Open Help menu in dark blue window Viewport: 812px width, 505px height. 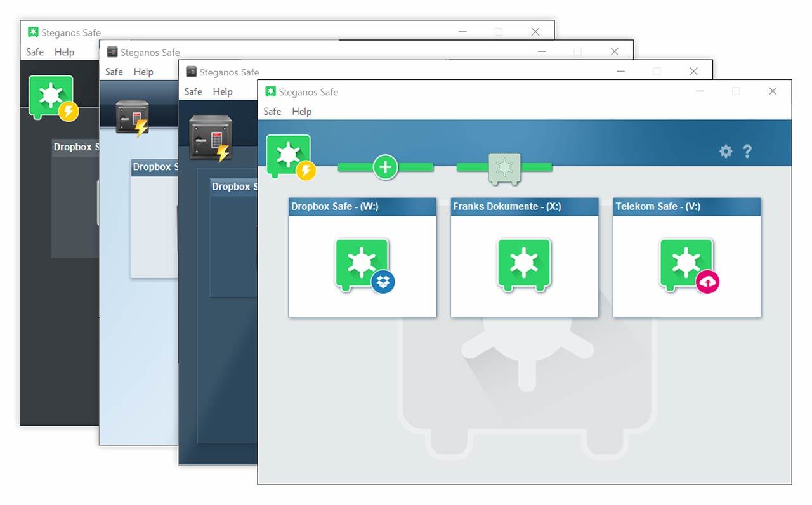click(x=222, y=91)
